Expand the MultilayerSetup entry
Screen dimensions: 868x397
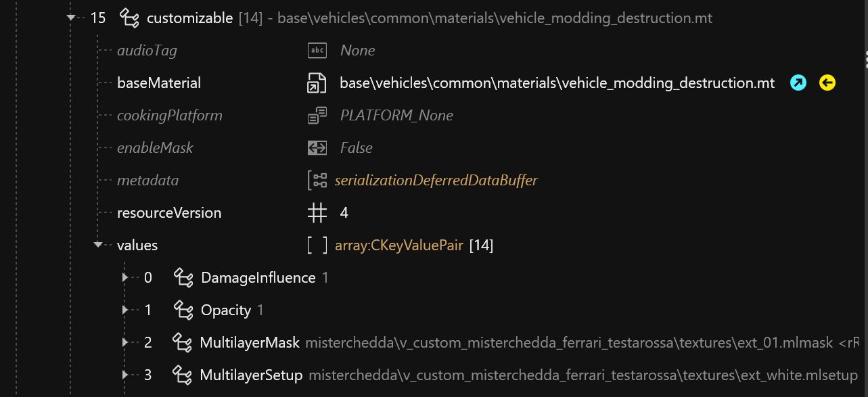125,375
